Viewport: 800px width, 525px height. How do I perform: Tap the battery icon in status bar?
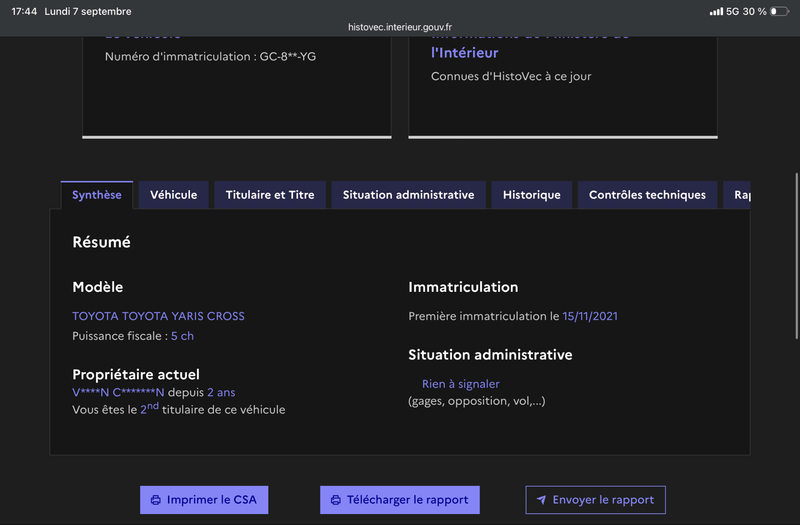779,11
